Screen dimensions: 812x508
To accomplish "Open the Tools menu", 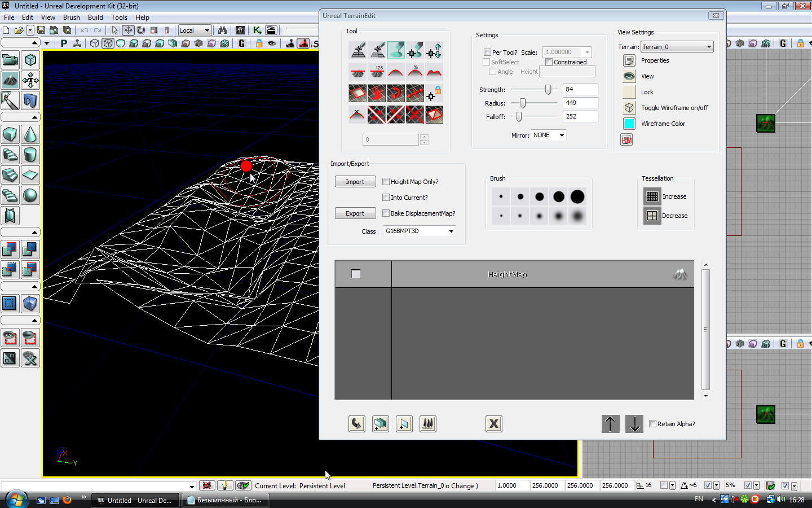I will pos(119,17).
